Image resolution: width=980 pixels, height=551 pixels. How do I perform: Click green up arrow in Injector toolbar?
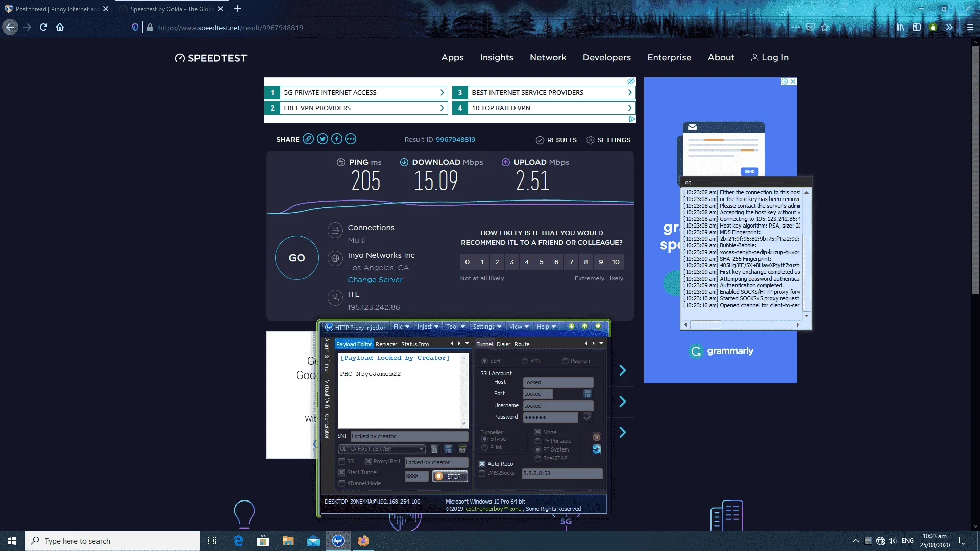pos(584,327)
